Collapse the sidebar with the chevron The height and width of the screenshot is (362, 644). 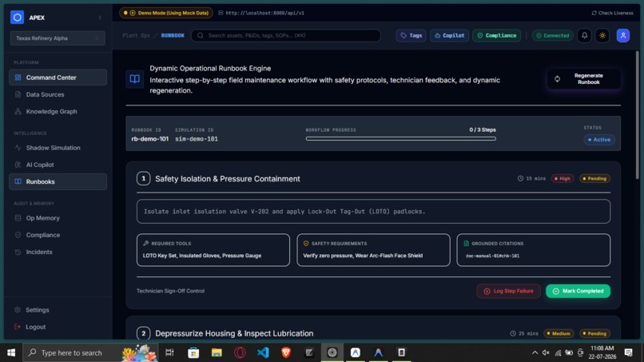tap(100, 18)
